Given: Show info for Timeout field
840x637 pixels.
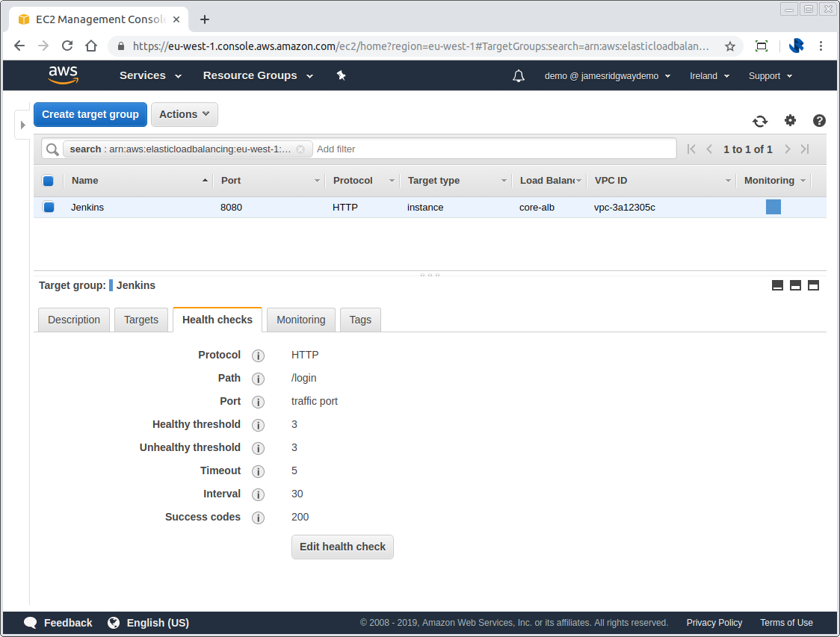Looking at the screenshot, I should (x=259, y=472).
